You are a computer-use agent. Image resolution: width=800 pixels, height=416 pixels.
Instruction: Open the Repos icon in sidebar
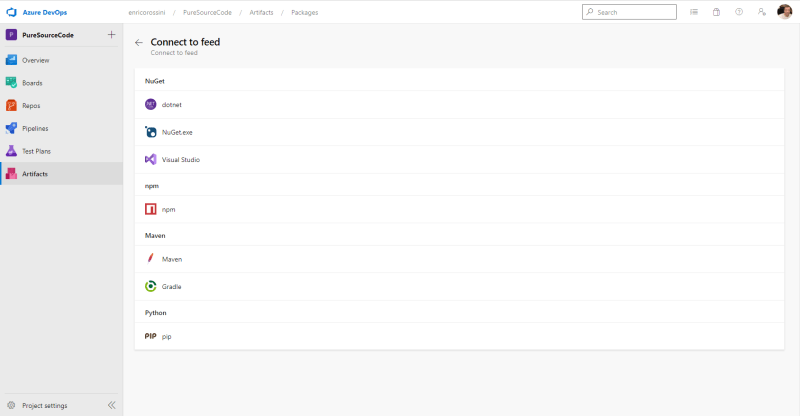[11, 106]
